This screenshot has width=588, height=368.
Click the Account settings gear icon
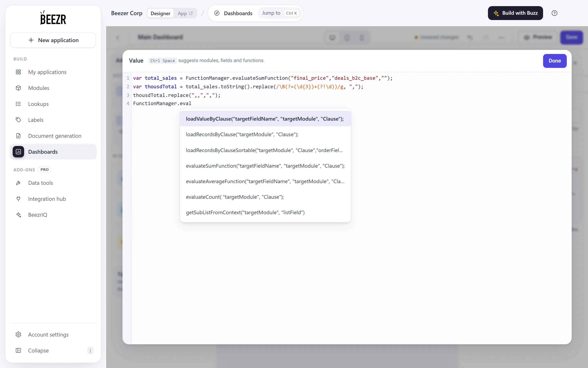click(18, 334)
